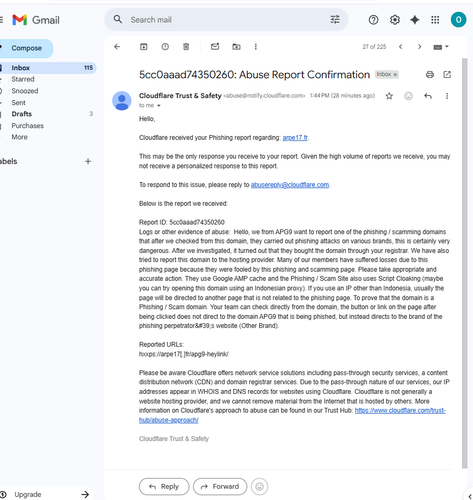Star this Cloudflare message
Viewport: 473px width, 500px height.
tap(389, 96)
